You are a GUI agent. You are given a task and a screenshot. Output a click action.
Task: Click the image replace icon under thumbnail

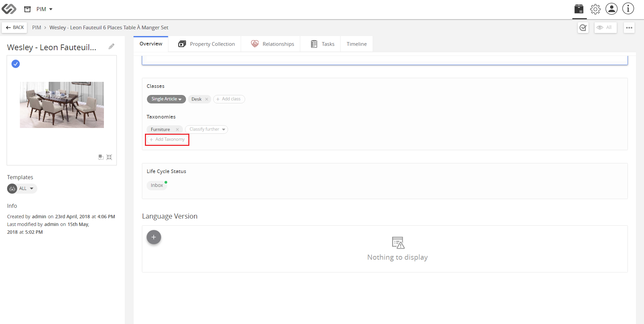(101, 157)
